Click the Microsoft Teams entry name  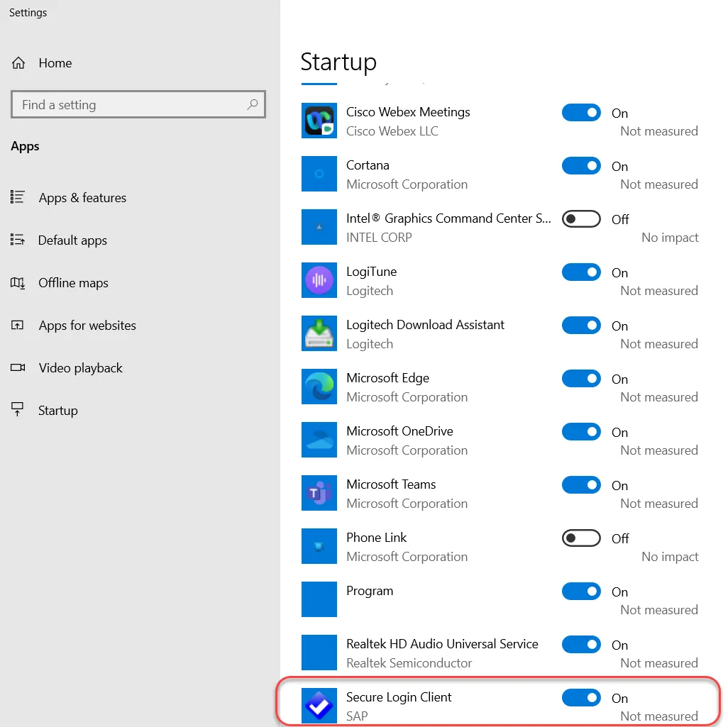click(x=391, y=484)
